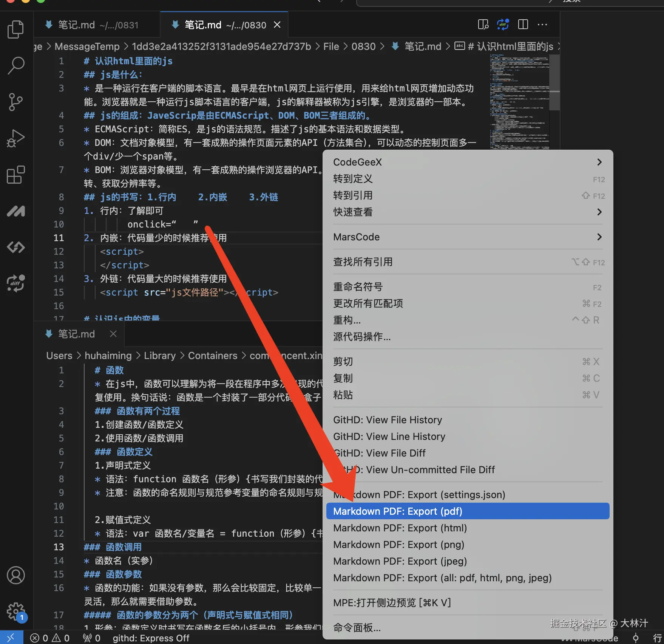Screen dimensions: 664x644
Task: Open the Run and Debug view
Action: click(16, 138)
